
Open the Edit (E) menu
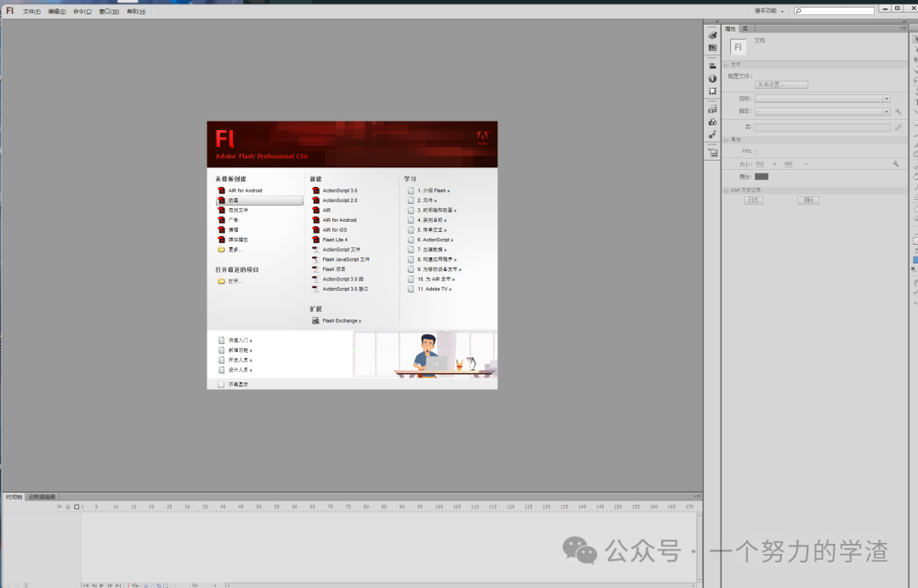tap(57, 12)
